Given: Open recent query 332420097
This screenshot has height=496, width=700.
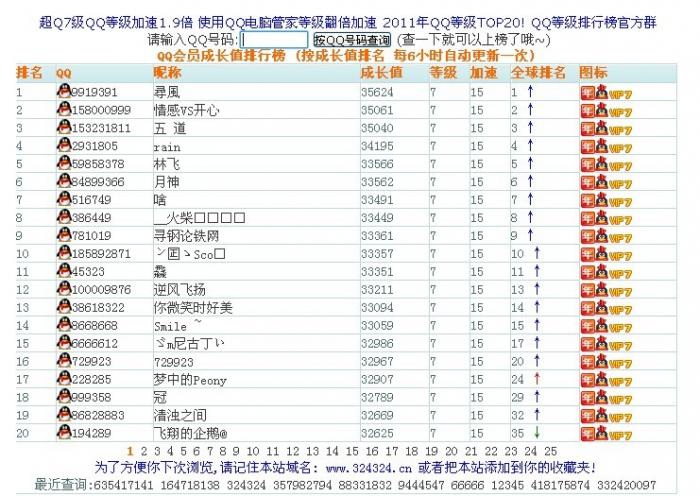Looking at the screenshot, I should pyautogui.click(x=626, y=485).
